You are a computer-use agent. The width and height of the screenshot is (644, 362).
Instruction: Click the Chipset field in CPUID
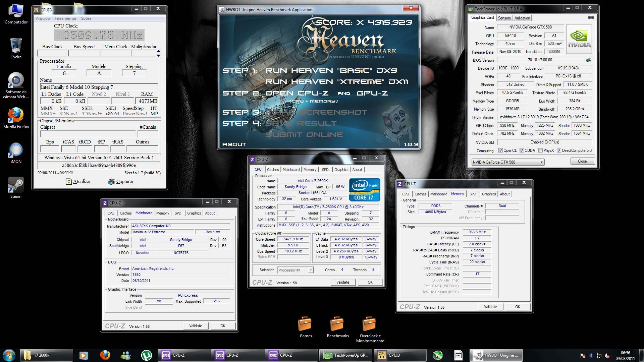coord(88,134)
